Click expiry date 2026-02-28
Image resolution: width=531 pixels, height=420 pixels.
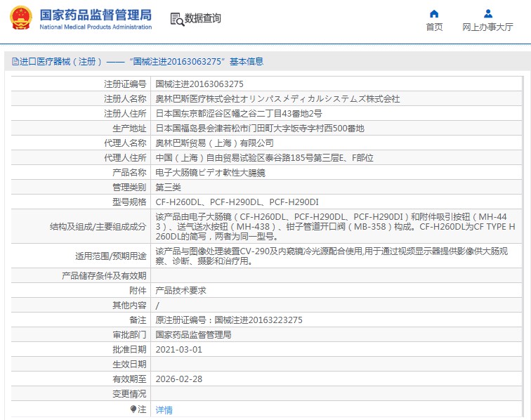click(x=179, y=379)
